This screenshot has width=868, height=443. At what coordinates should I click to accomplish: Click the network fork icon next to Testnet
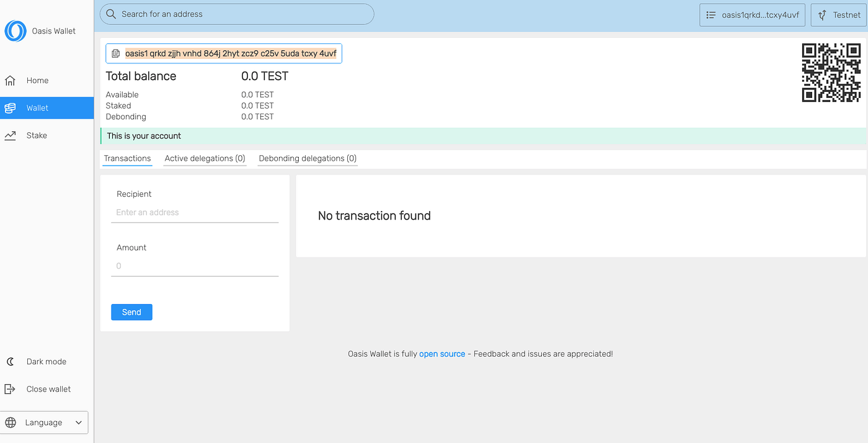[x=822, y=15]
